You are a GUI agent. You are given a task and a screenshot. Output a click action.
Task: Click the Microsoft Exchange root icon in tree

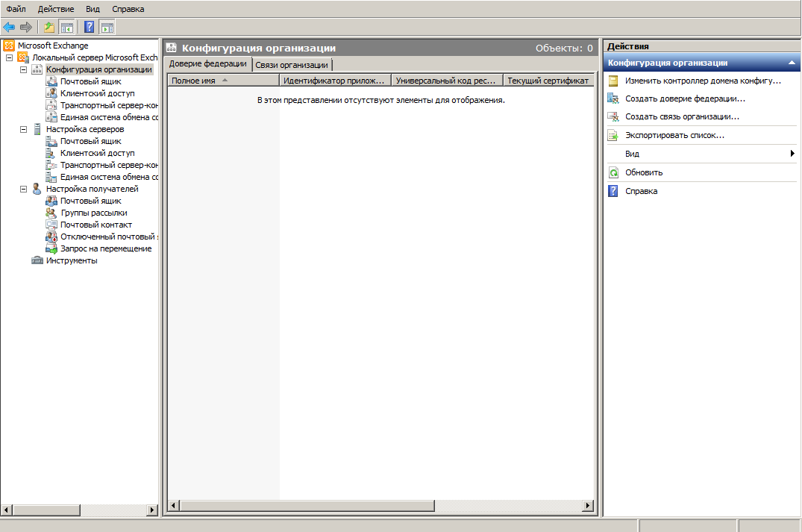[x=9, y=46]
